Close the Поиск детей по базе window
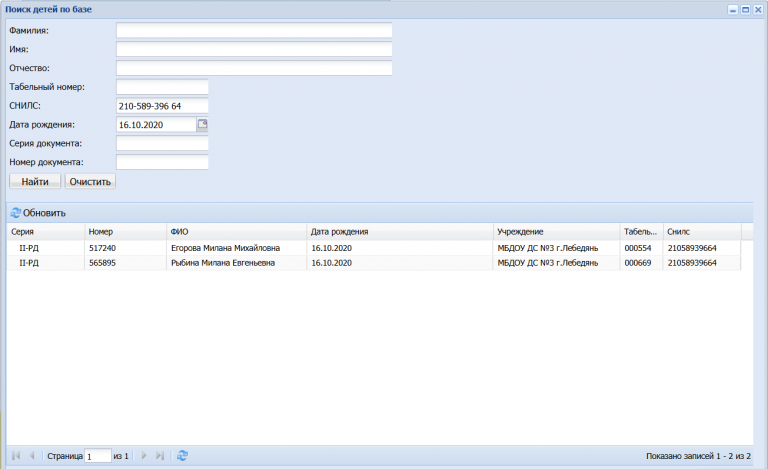The image size is (768, 469). click(x=758, y=10)
